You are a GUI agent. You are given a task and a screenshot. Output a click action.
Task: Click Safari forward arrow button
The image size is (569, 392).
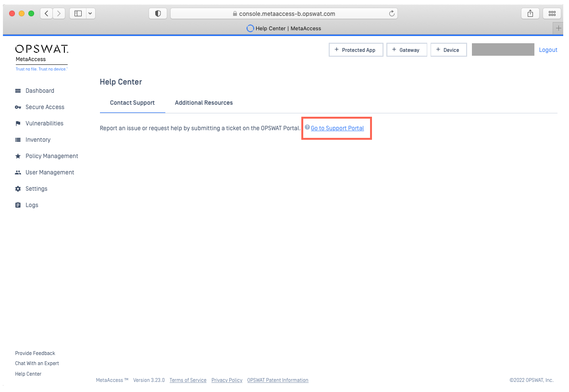point(59,13)
